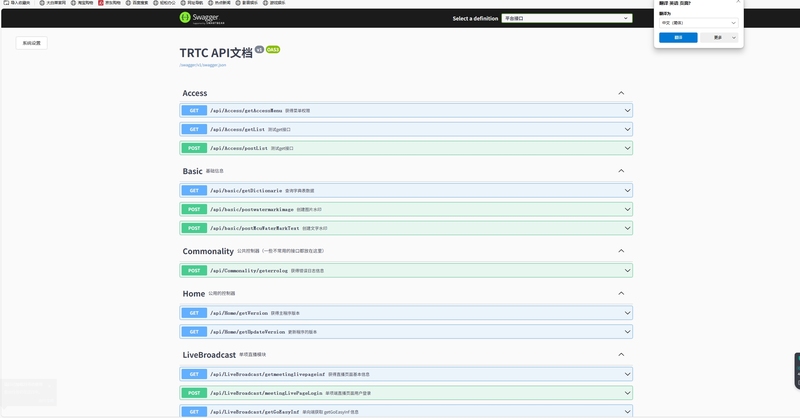
Task: Open the 导入收藏夹 bookmark folder icon
Action: pyautogui.click(x=6, y=3)
